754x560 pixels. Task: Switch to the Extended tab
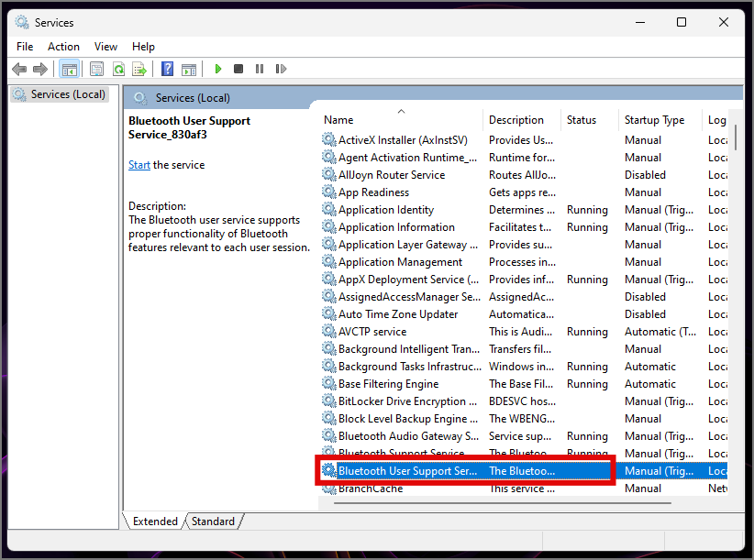pyautogui.click(x=155, y=522)
